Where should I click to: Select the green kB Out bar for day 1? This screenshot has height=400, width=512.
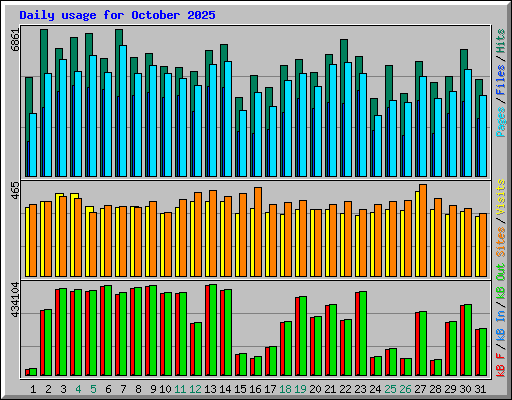pyautogui.click(x=33, y=372)
